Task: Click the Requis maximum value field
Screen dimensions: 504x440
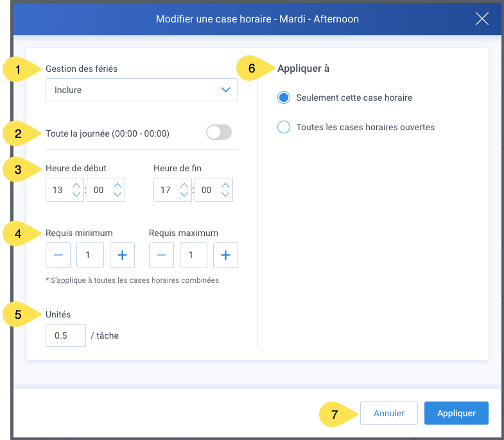Action: pyautogui.click(x=193, y=255)
